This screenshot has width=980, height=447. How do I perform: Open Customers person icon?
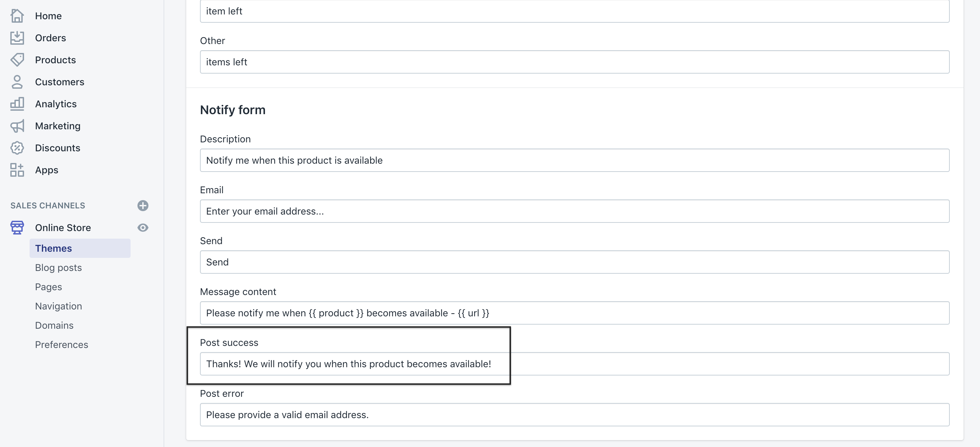pyautogui.click(x=17, y=82)
